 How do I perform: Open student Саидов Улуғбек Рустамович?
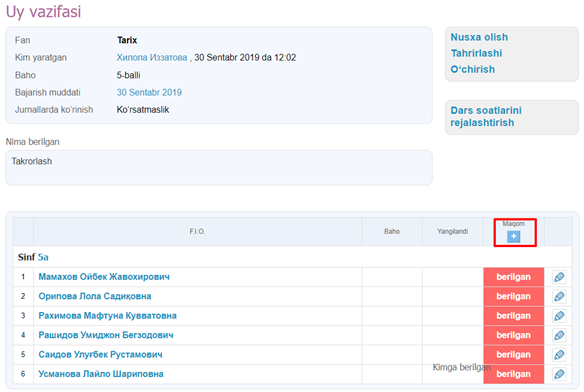(x=100, y=354)
